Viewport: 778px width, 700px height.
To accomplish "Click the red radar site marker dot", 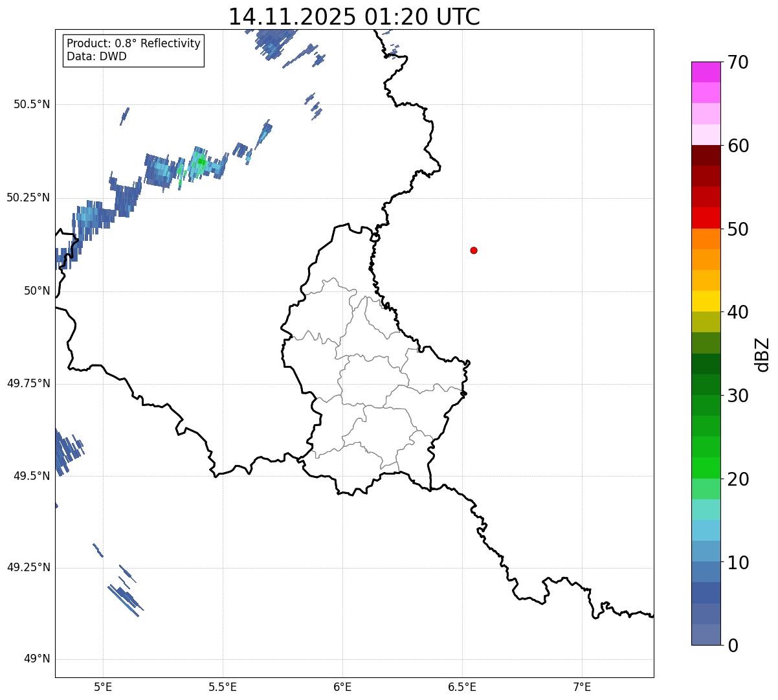I will pyautogui.click(x=474, y=250).
